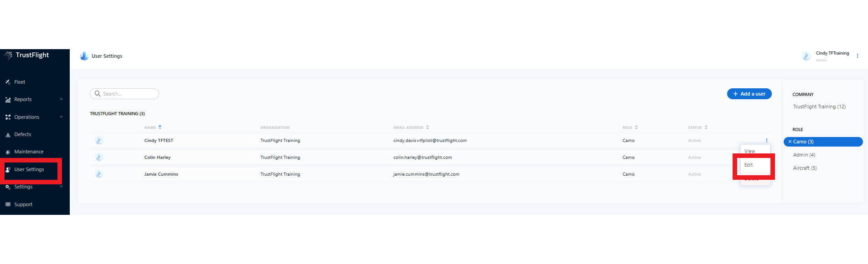The width and height of the screenshot is (868, 264).
Task: Click the User Settings page header icon
Action: point(84,56)
